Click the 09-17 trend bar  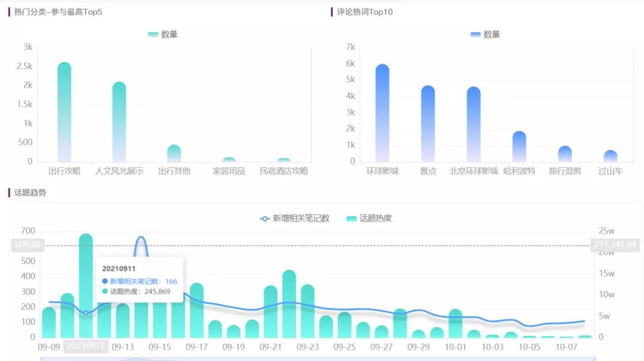pos(197,310)
